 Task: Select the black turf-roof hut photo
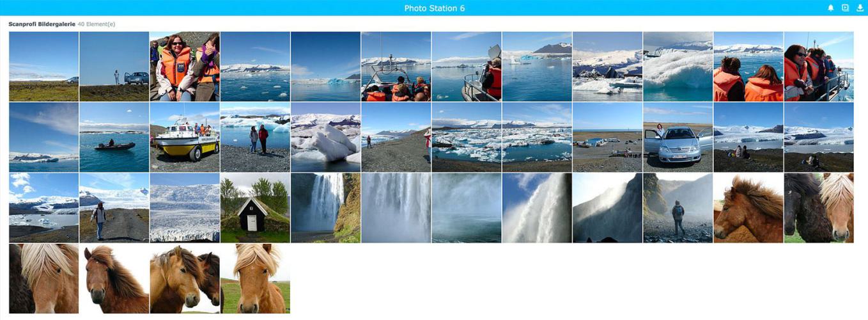tap(255, 207)
